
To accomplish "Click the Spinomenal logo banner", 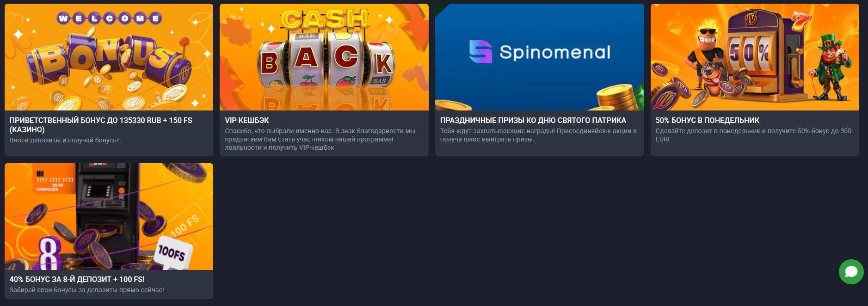I will 540,57.
